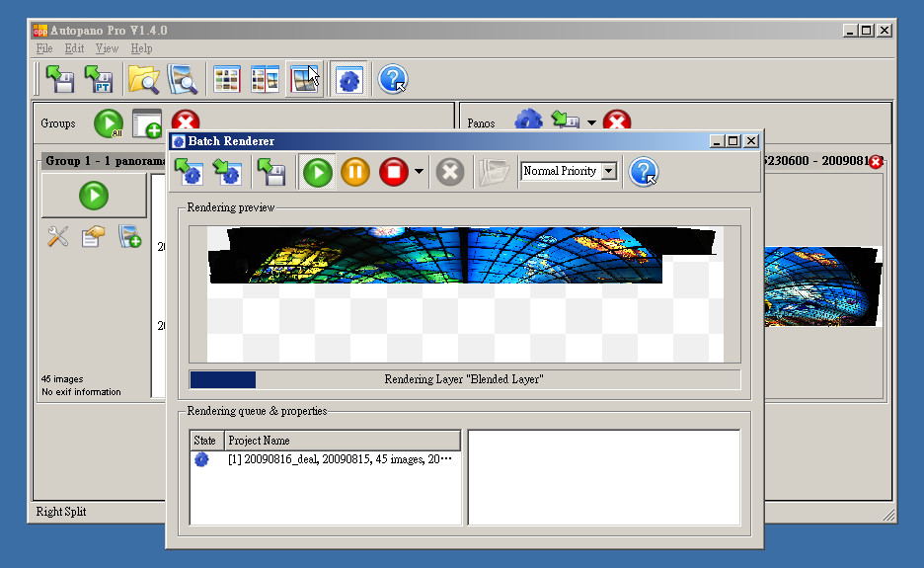This screenshot has height=568, width=924.
Task: Start rendering with green play button
Action: point(318,172)
